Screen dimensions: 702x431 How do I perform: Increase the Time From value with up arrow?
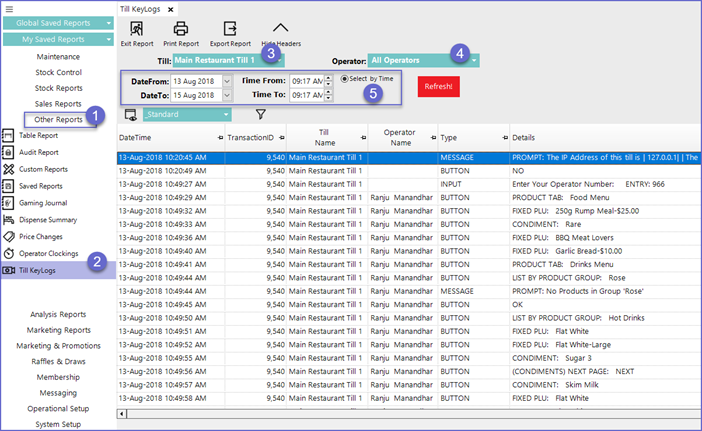(329, 77)
